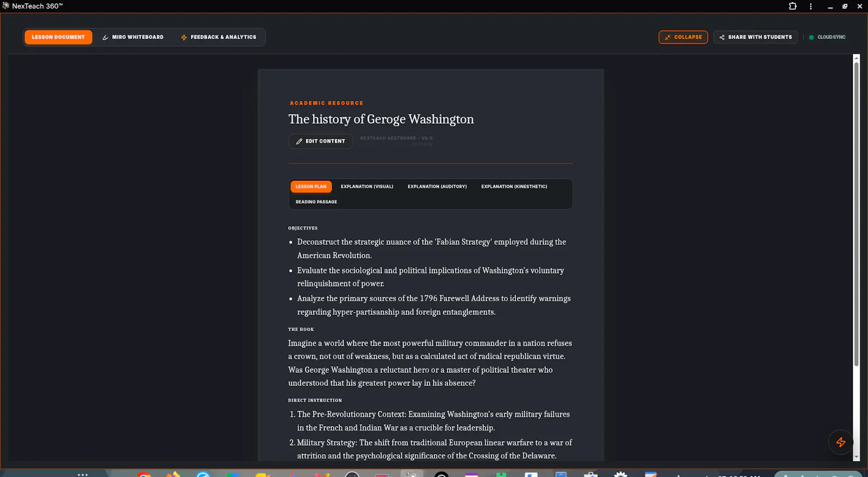Viewport: 868px width, 477px height.
Task: Click the Edit Content button
Action: click(321, 141)
